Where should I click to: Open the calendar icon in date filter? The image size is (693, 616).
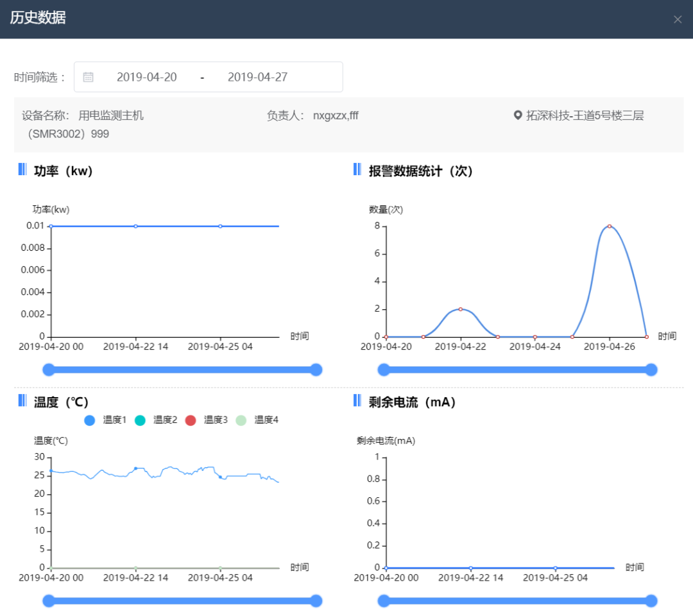click(x=88, y=77)
